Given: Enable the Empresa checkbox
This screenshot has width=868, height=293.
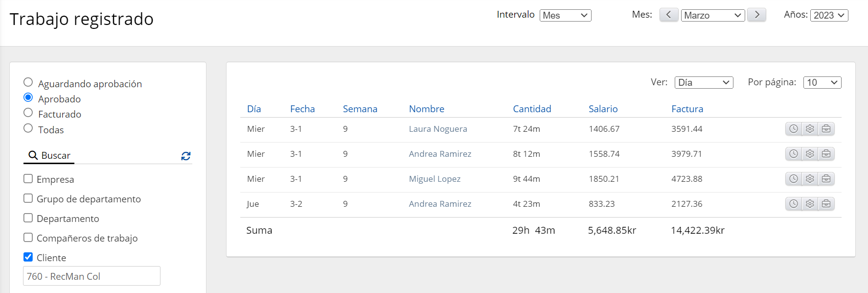Looking at the screenshot, I should pos(28,179).
